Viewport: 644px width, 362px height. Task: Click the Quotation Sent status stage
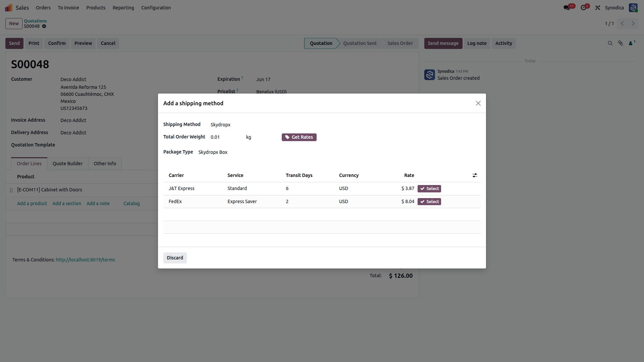tap(360, 43)
